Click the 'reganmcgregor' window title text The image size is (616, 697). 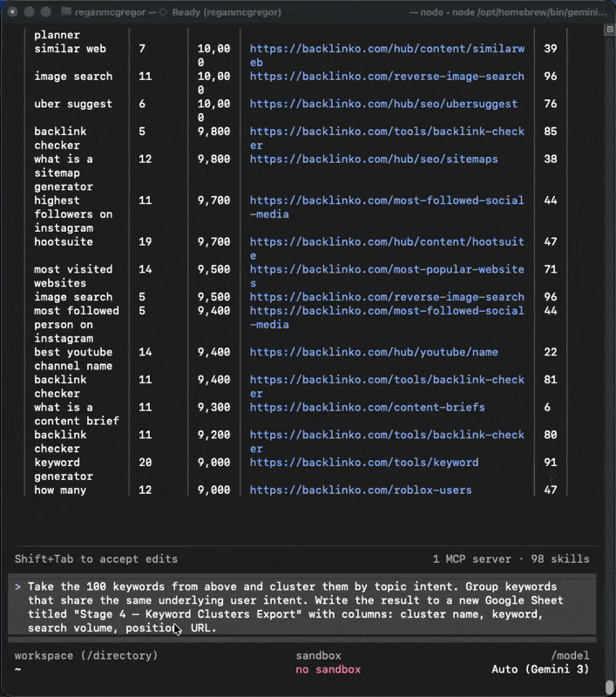(110, 12)
